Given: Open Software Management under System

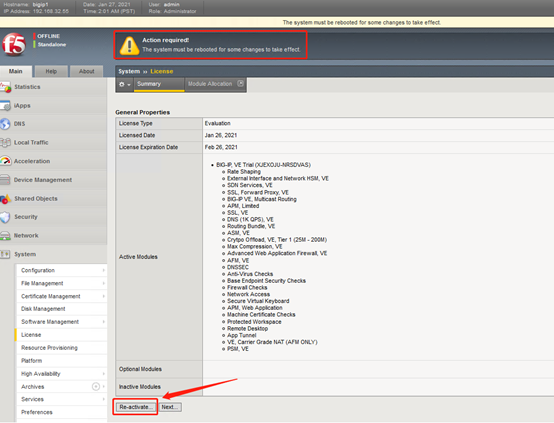Looking at the screenshot, I should pyautogui.click(x=61, y=322).
